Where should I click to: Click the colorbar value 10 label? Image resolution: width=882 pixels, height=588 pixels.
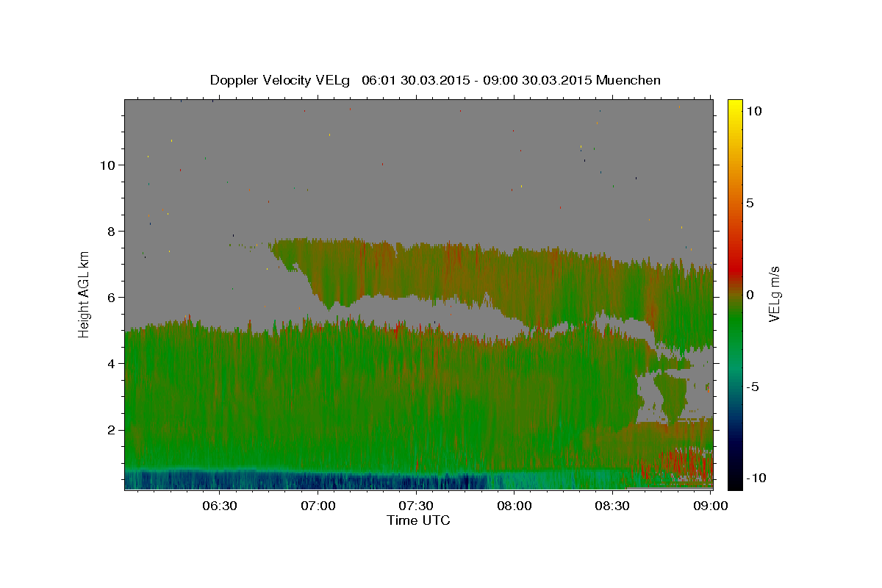tap(753, 111)
